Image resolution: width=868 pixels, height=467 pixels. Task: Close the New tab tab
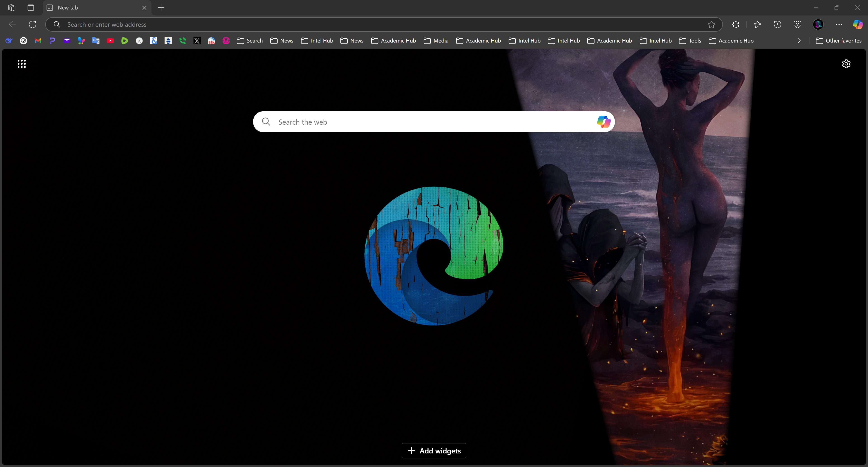click(x=144, y=8)
